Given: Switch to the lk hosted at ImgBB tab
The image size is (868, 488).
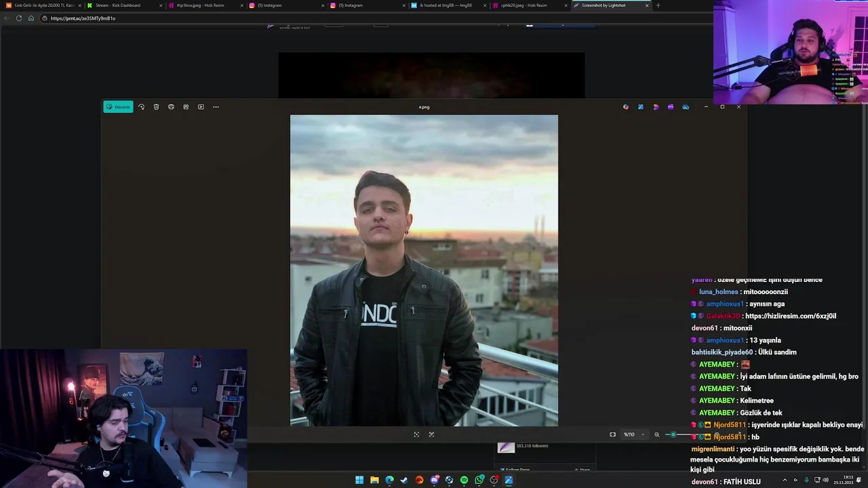Looking at the screenshot, I should pyautogui.click(x=448, y=5).
